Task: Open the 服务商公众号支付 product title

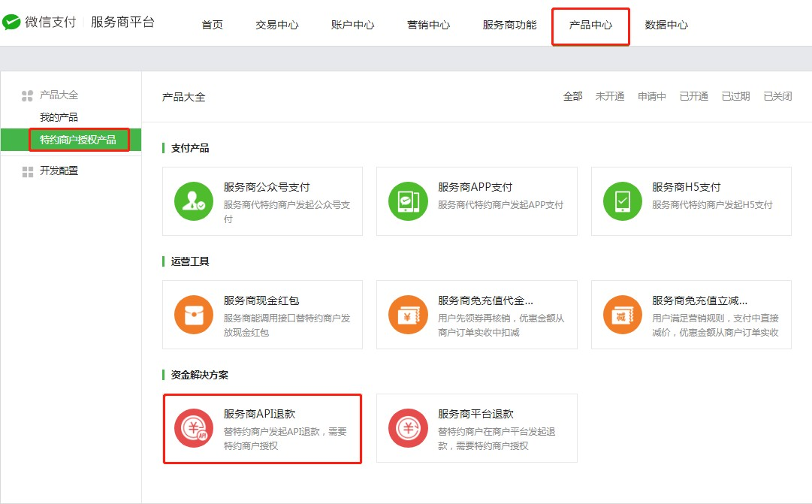Action: pos(267,187)
